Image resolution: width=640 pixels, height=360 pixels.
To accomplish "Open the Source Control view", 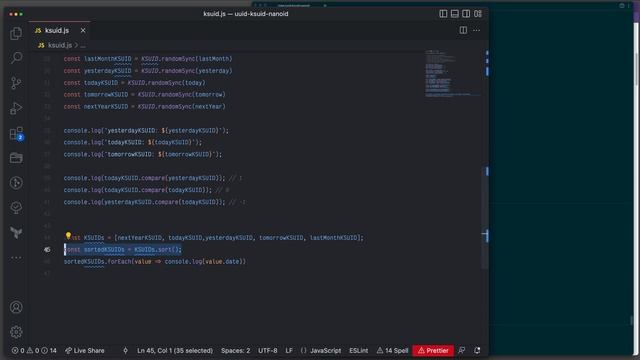I will tap(16, 83).
